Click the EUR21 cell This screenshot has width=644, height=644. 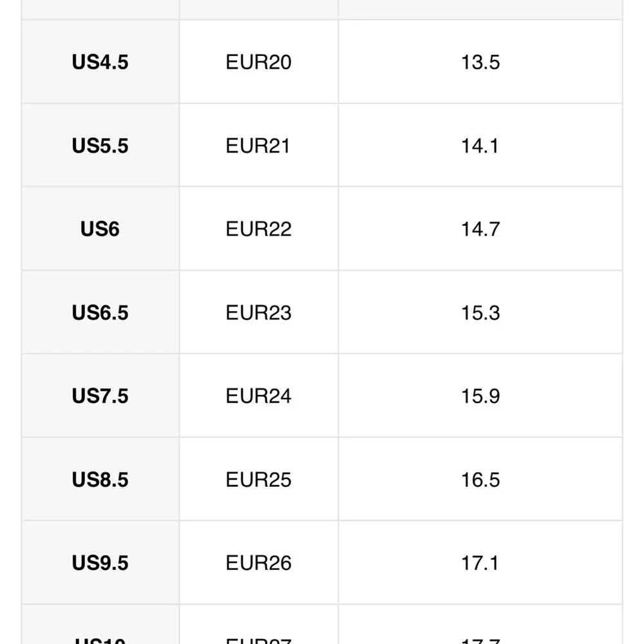pos(258,146)
